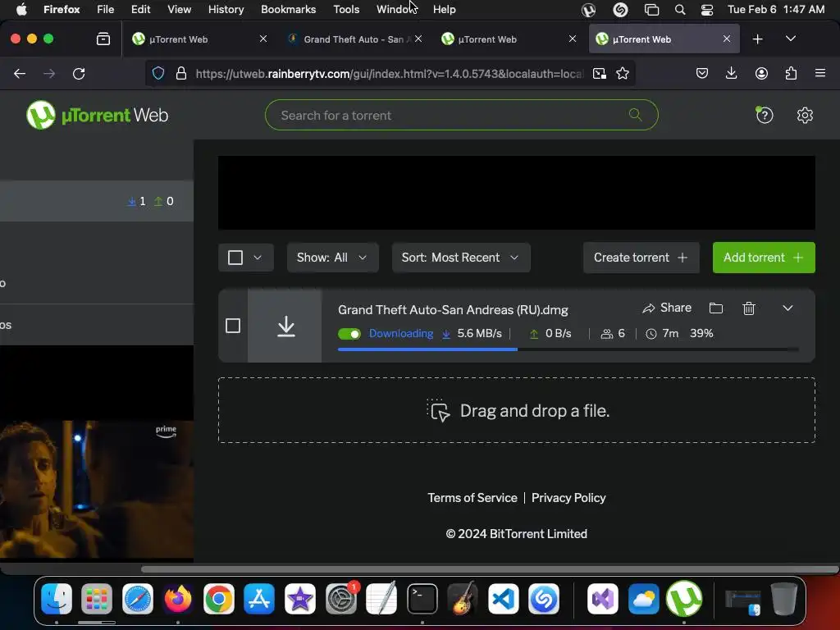Open the Pocket save icon
The width and height of the screenshot is (840, 630).
click(x=702, y=73)
